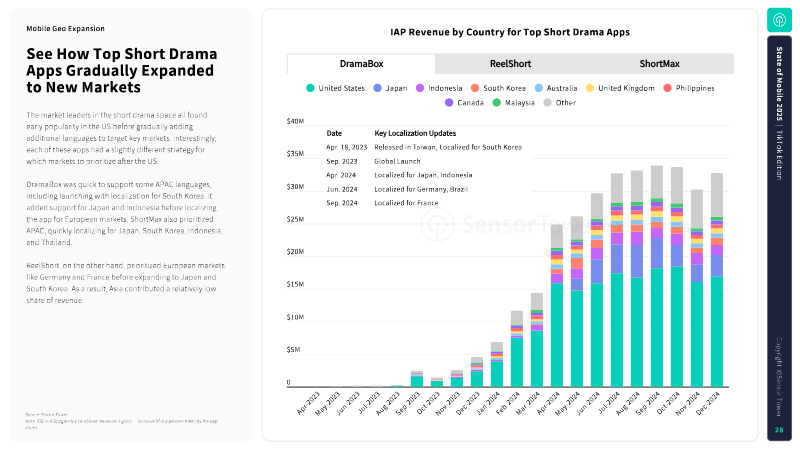Click the Other legend gray dot
The height and width of the screenshot is (450, 800).
[x=548, y=102]
